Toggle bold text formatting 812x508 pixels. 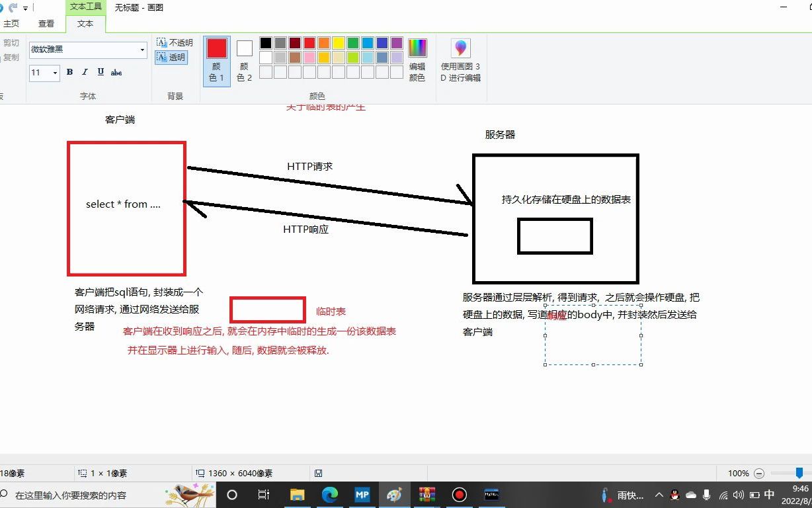pyautogui.click(x=69, y=73)
